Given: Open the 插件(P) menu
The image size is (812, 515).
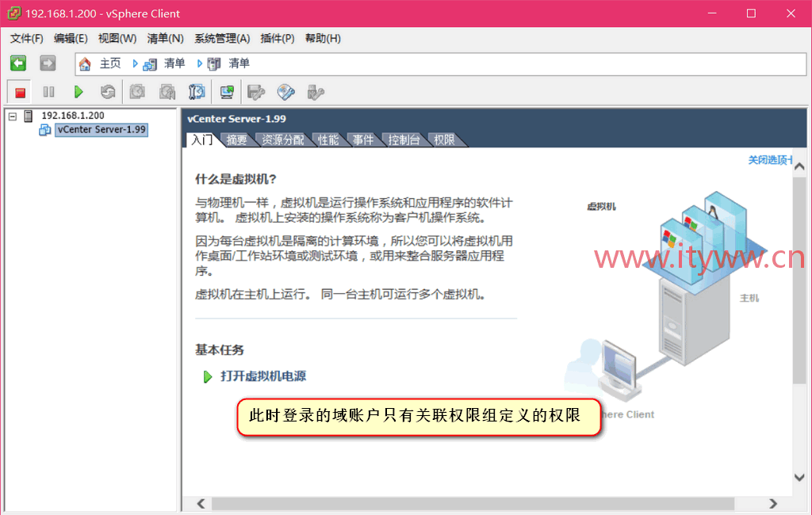Looking at the screenshot, I should click(x=277, y=38).
